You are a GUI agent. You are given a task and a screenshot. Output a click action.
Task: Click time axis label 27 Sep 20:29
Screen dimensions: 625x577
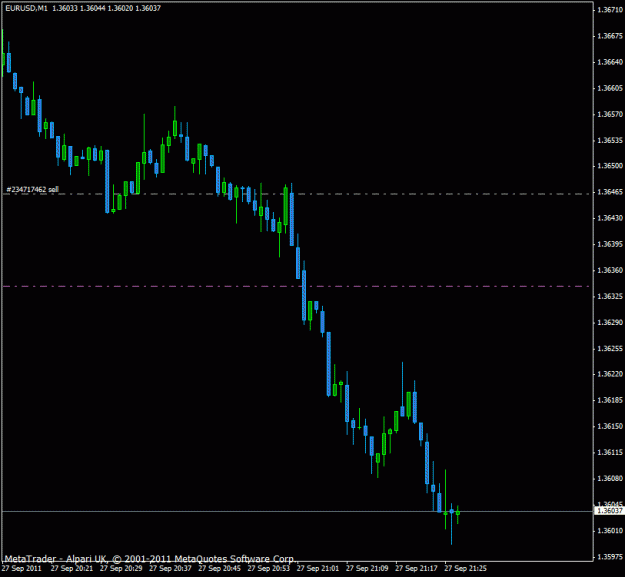tap(121, 568)
